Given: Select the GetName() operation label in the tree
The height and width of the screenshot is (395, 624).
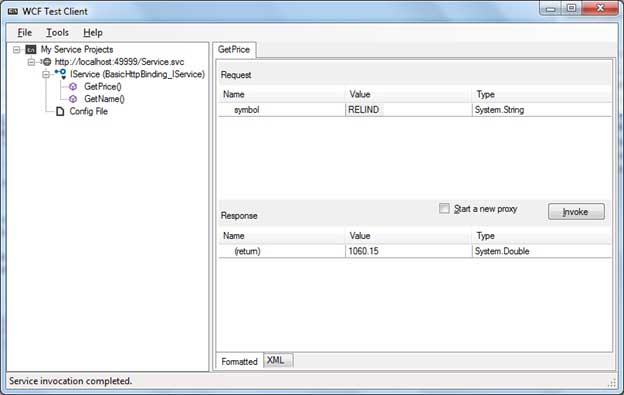Looking at the screenshot, I should [x=104, y=99].
